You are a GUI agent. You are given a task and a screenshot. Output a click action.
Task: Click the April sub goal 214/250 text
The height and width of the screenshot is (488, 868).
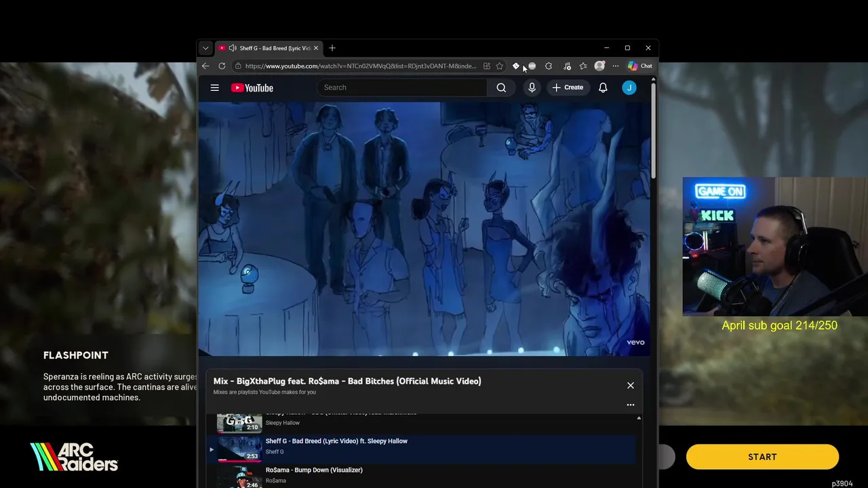coord(779,325)
